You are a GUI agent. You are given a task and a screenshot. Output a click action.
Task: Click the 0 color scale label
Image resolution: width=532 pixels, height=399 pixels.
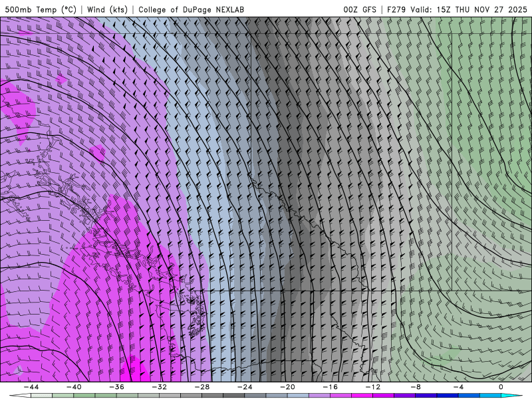(501, 387)
